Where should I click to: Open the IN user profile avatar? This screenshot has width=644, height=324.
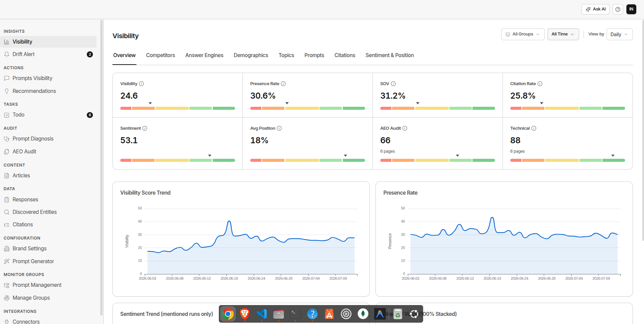[631, 9]
